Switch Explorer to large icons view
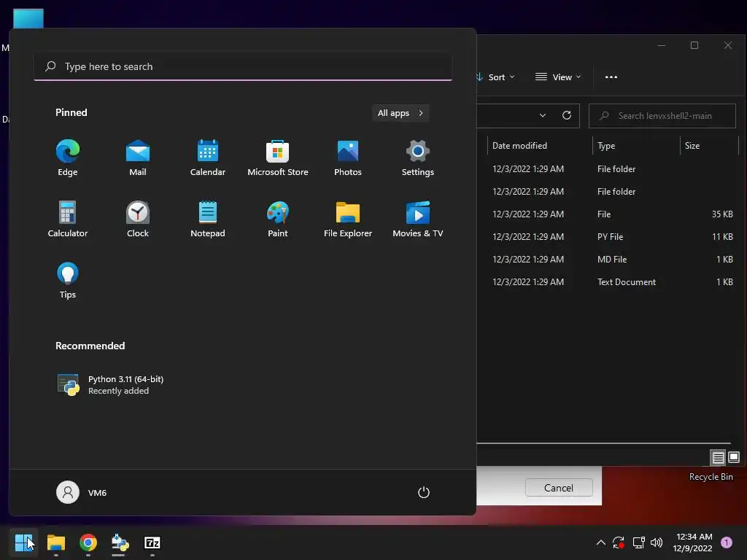This screenshot has height=560, width=747. [x=734, y=457]
